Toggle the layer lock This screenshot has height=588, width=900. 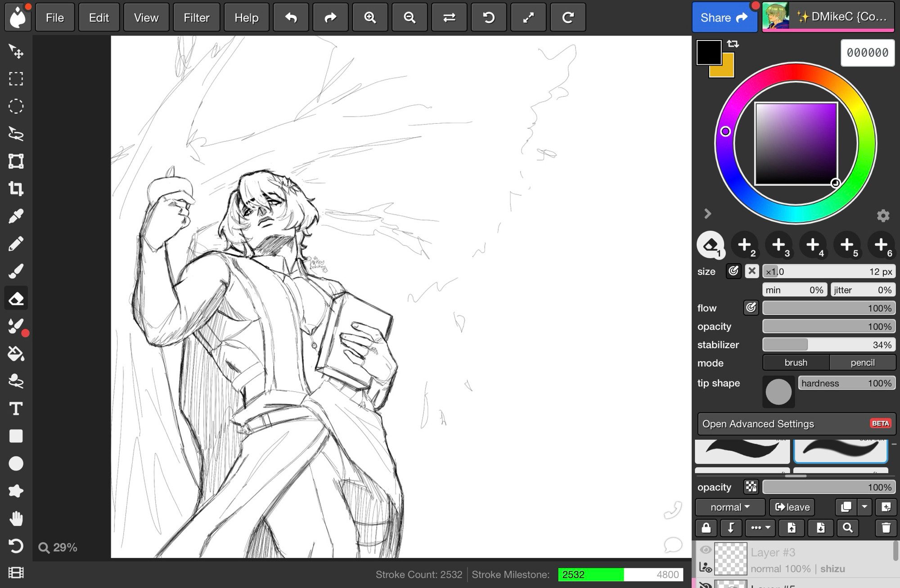(x=706, y=528)
